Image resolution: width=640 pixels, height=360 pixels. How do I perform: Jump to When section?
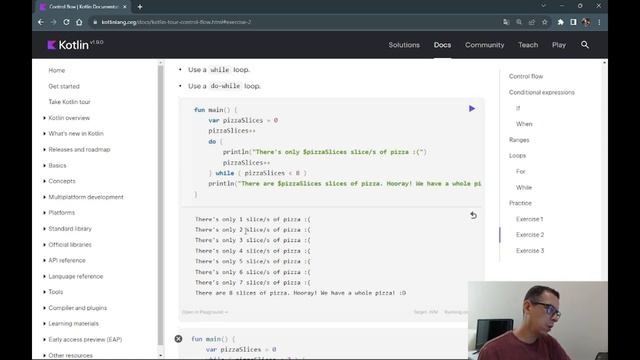pos(524,124)
